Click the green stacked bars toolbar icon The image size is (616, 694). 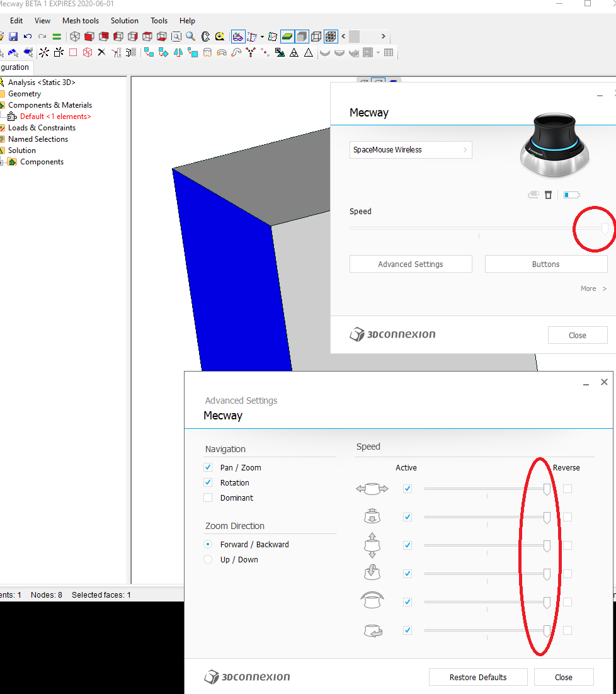tap(57, 37)
